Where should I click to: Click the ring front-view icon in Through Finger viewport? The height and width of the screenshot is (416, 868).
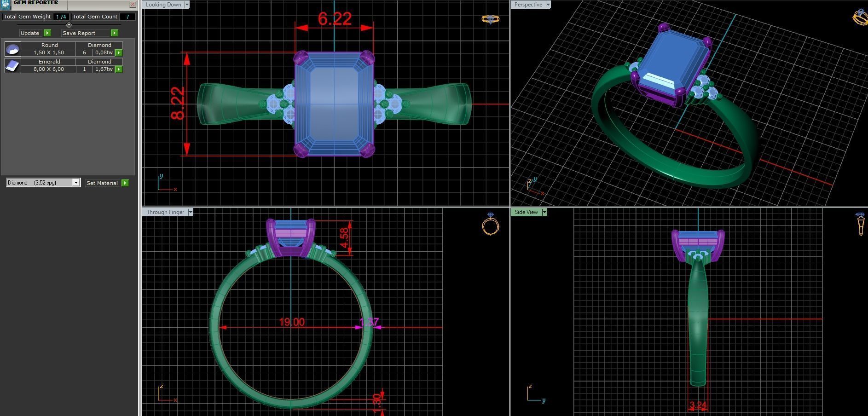click(491, 224)
